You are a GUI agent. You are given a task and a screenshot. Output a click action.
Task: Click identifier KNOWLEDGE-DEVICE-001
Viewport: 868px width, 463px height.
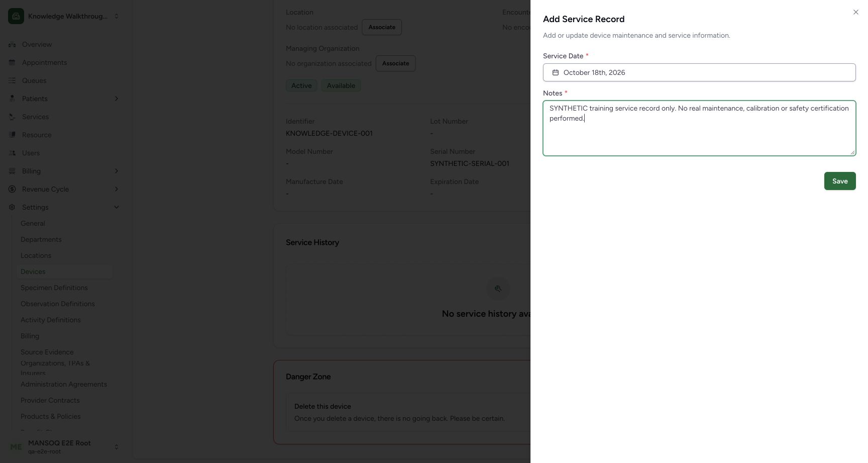pos(329,133)
